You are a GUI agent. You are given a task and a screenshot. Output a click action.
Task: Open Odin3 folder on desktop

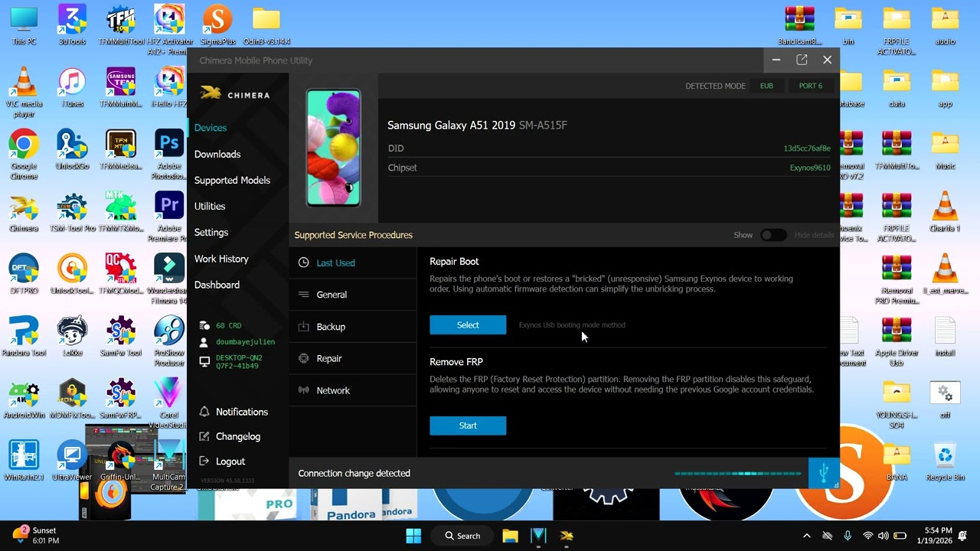coord(266,25)
